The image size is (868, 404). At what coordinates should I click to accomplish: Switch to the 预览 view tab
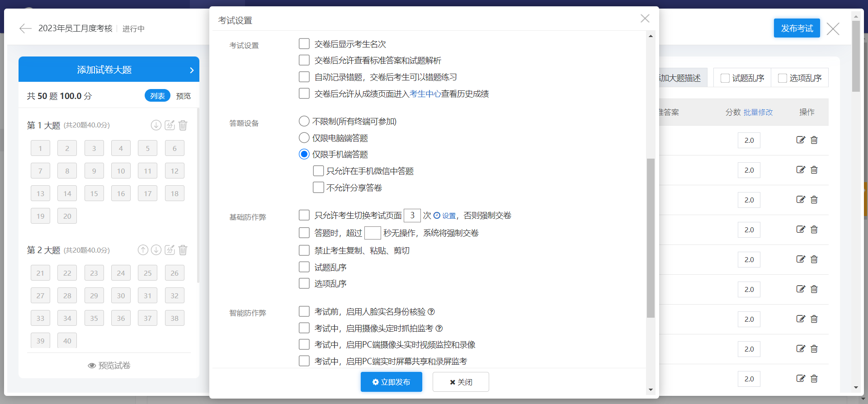184,96
